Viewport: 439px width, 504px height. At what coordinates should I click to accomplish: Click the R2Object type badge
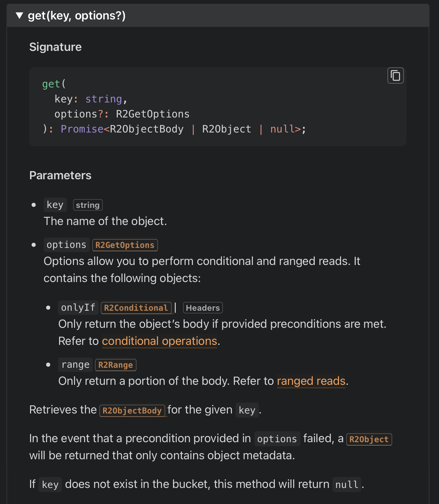coord(369,439)
